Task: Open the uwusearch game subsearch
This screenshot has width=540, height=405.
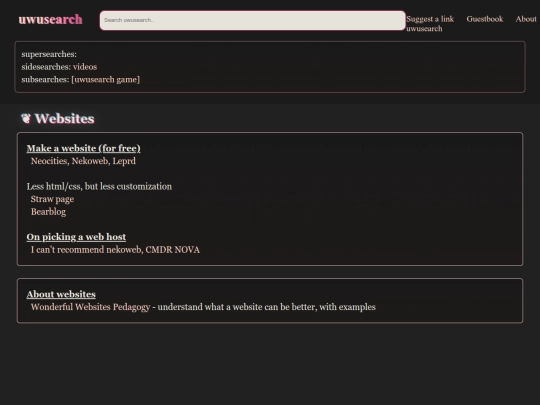Action: click(105, 80)
